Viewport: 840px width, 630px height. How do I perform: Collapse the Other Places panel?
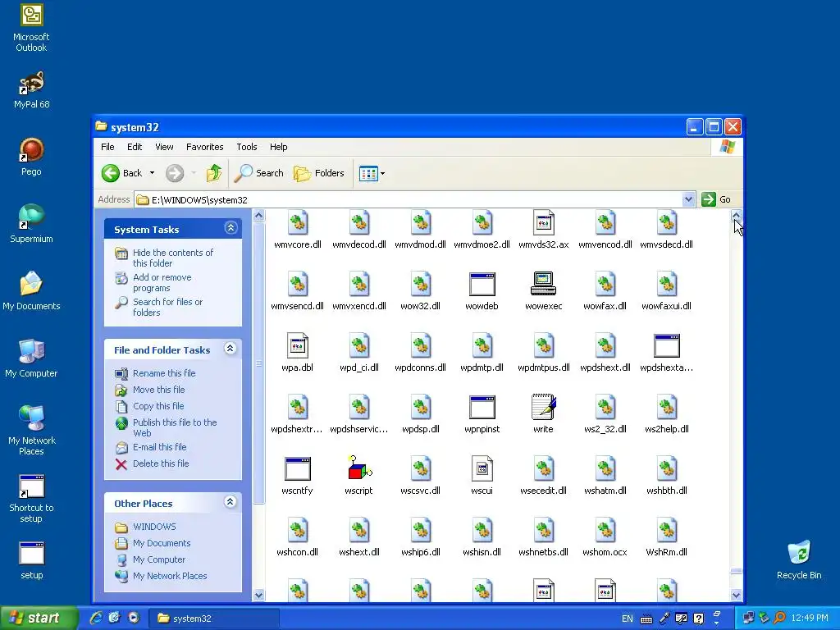[231, 502]
